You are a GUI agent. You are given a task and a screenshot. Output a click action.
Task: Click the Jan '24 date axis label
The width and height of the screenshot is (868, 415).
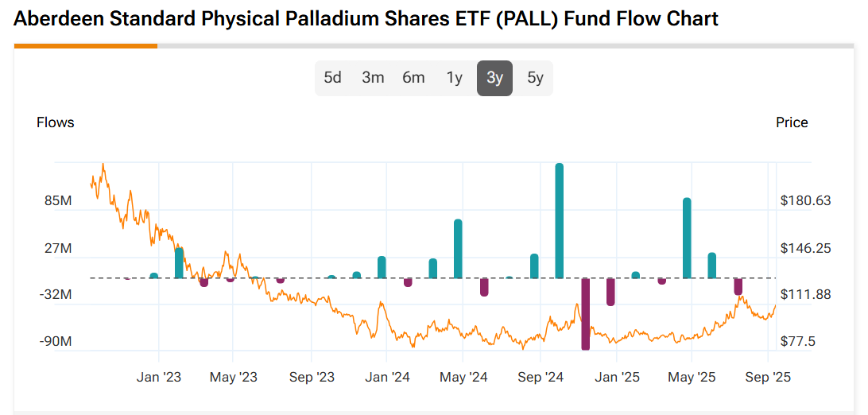387,377
